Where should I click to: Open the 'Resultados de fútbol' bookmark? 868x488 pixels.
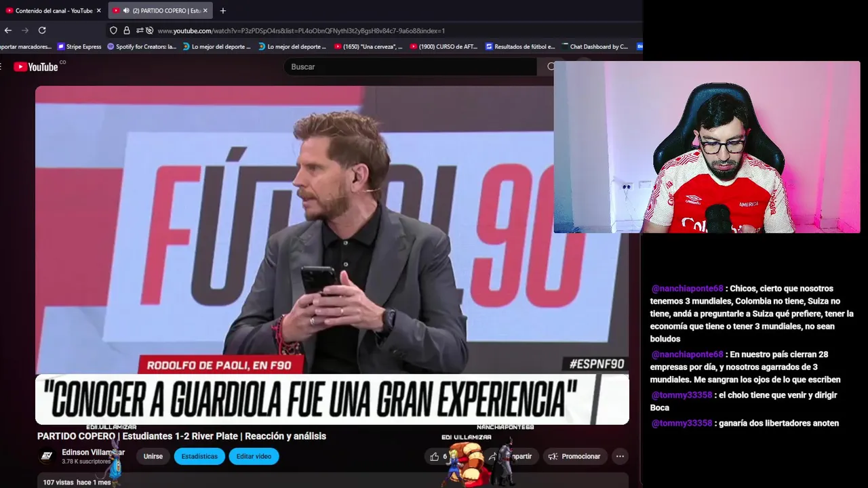pyautogui.click(x=520, y=47)
